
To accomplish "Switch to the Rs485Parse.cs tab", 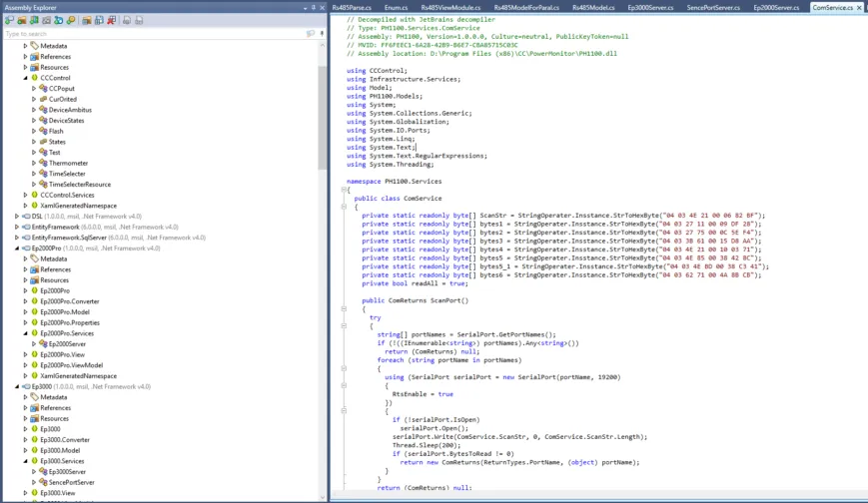I will [x=352, y=8].
